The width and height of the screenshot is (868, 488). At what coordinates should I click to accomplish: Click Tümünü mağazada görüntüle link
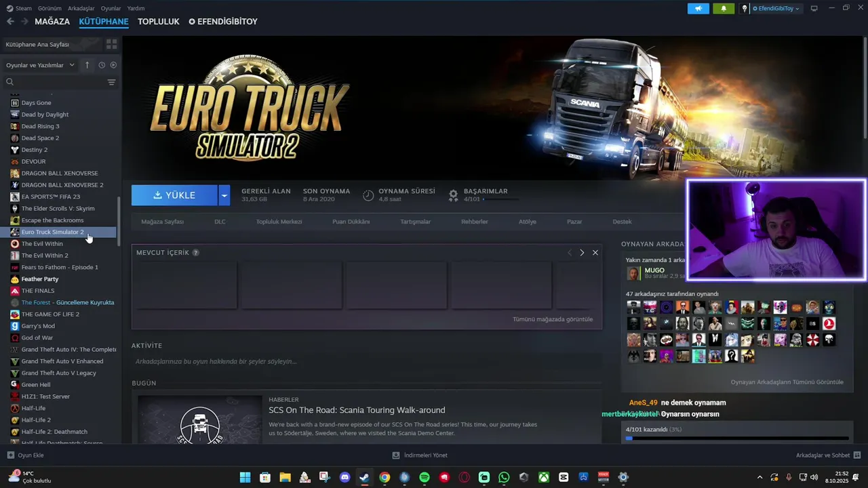coord(553,319)
